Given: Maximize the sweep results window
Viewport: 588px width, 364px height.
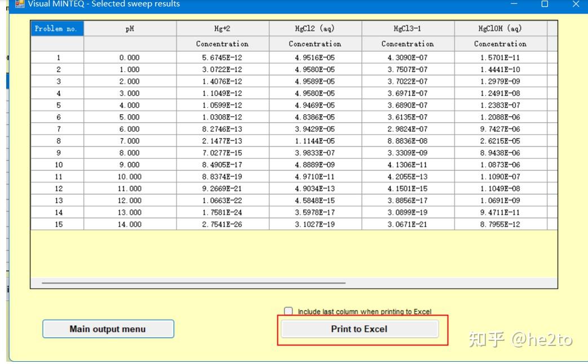Looking at the screenshot, I should point(545,4).
